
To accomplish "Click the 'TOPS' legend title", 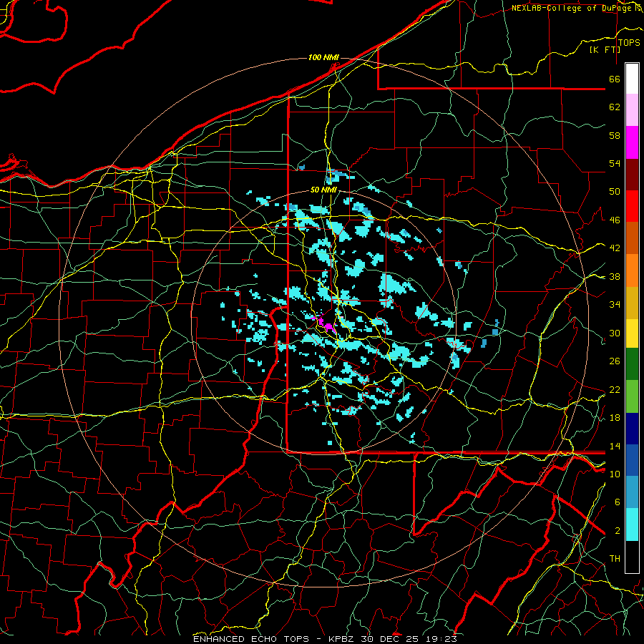I will (x=629, y=43).
